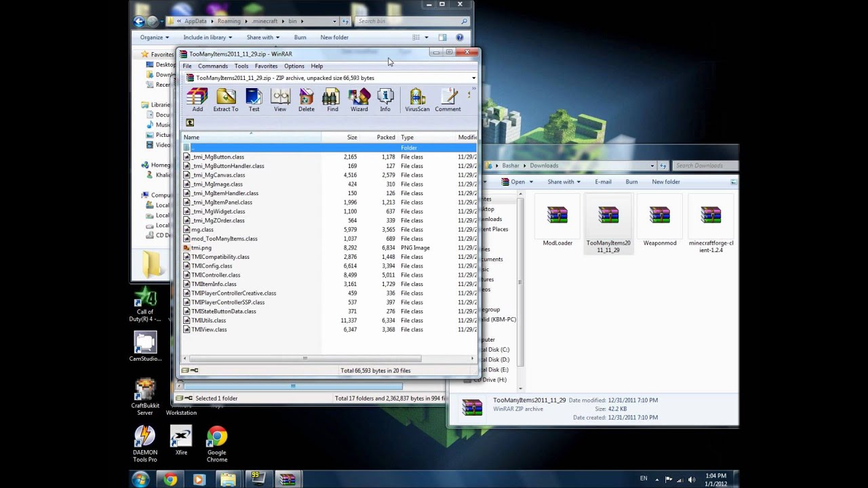
Task: Sort by Size column header
Action: pos(340,137)
